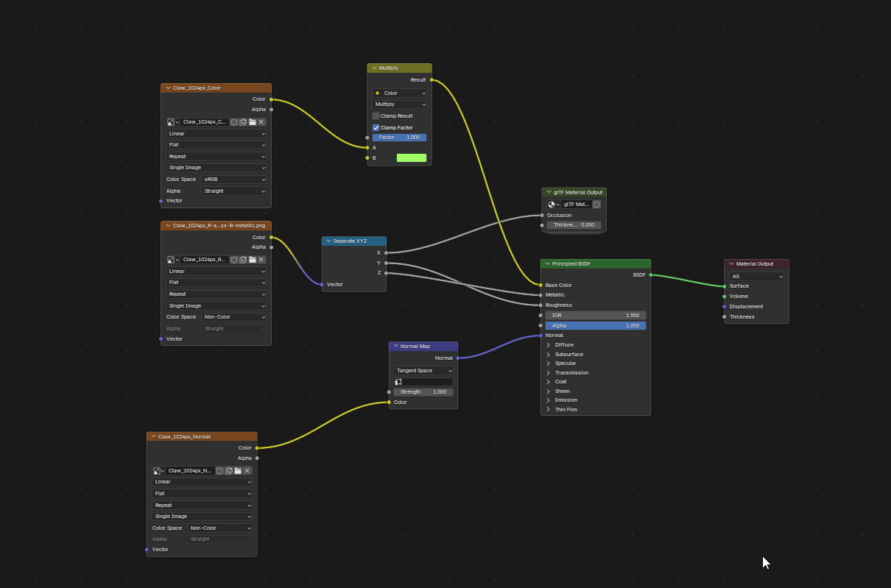Enable Clamp Result checkbox

pos(376,116)
